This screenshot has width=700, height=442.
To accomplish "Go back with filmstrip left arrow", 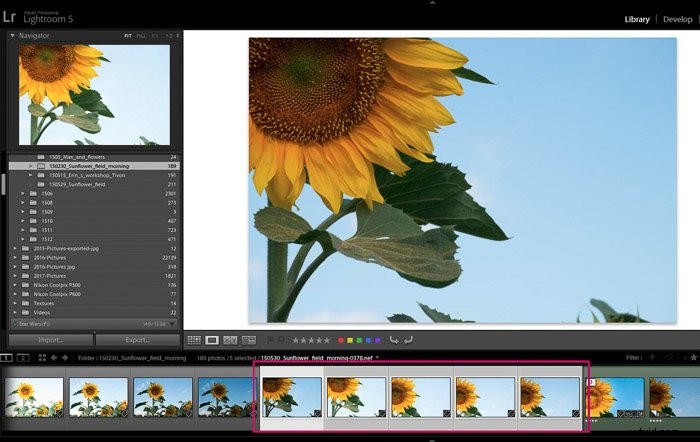I will point(54,358).
